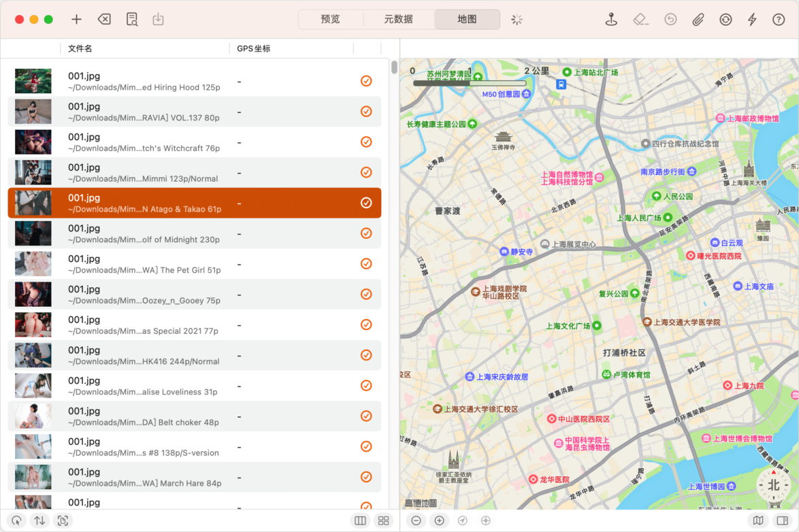The image size is (799, 532).
Task: Zoom in the map with plus button
Action: coord(439,520)
